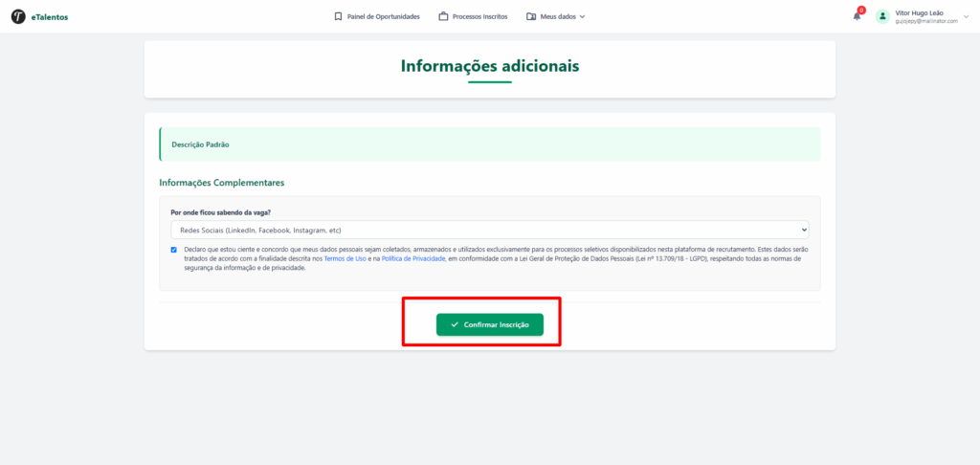Screen dimensions: 980x465
Task: Click the user avatar icon
Action: point(882,17)
